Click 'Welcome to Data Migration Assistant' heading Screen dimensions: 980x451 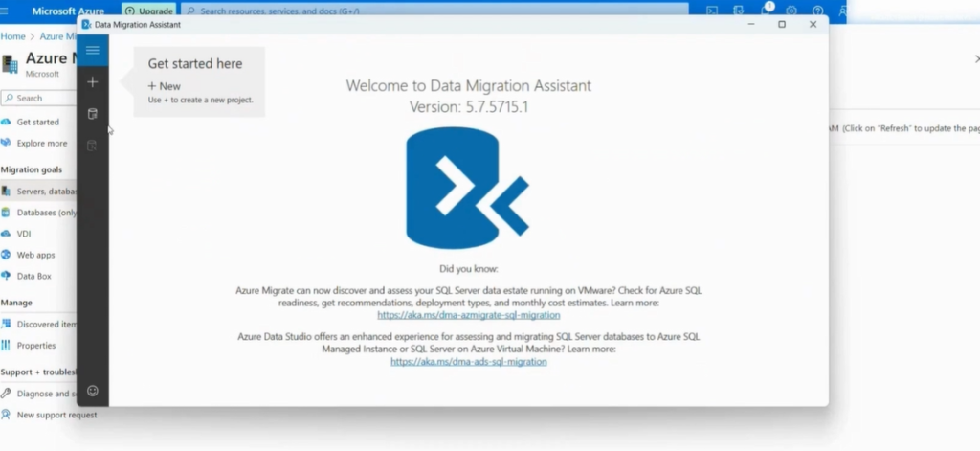[x=469, y=85]
